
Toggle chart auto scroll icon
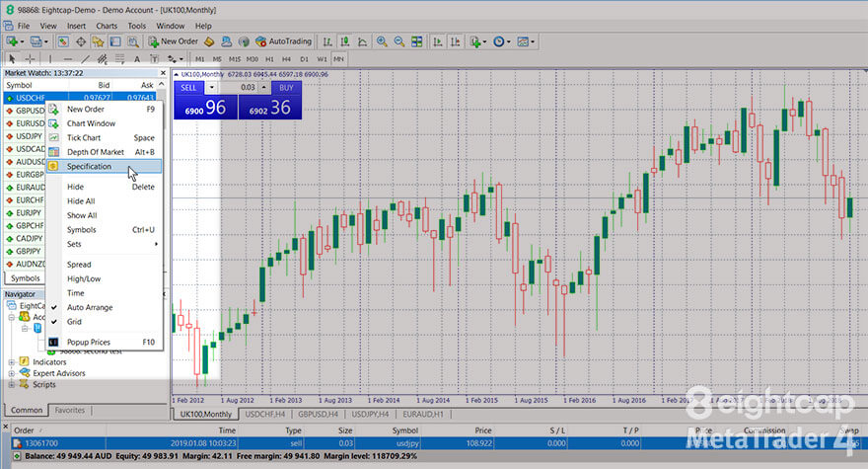[x=437, y=41]
